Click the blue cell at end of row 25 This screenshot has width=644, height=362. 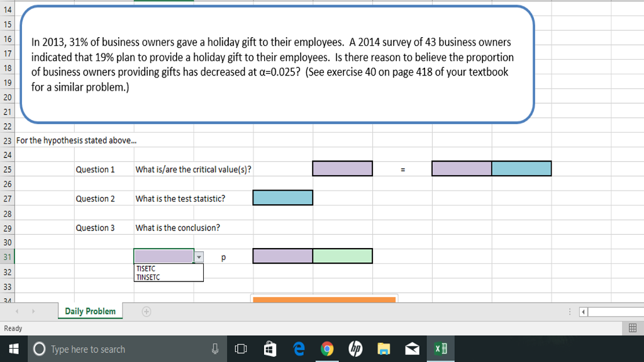(521, 169)
